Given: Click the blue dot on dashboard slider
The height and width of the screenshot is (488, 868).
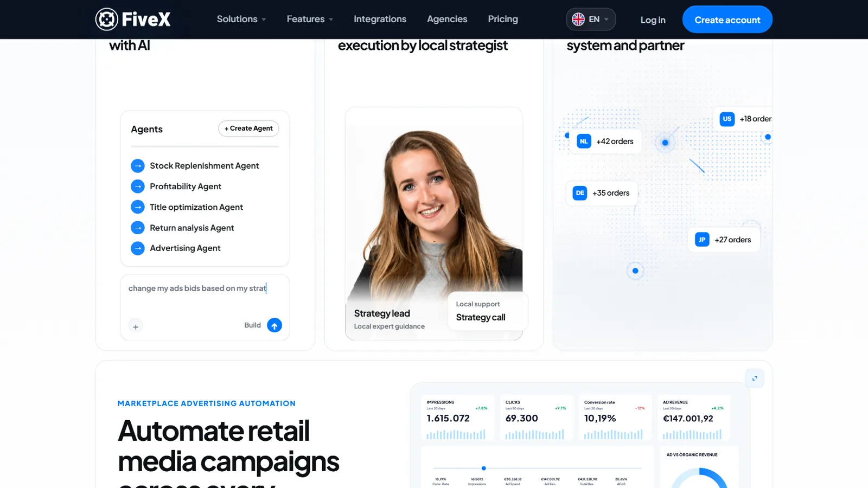Looking at the screenshot, I should (483, 468).
